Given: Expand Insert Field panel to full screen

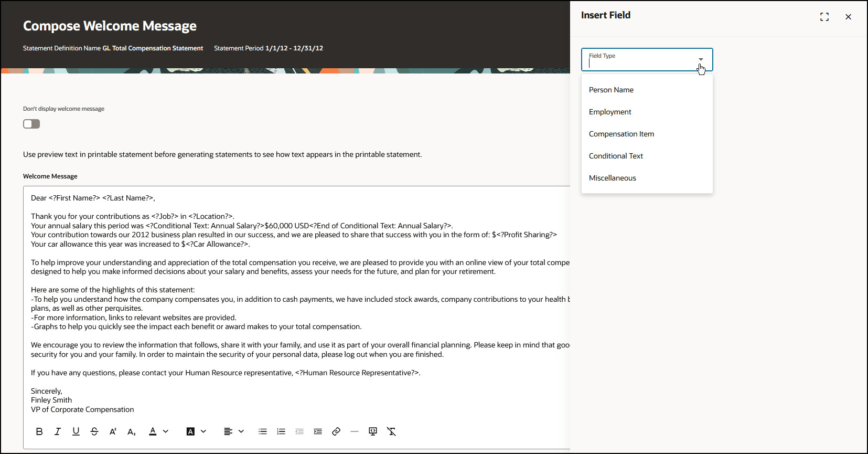Looking at the screenshot, I should click(x=824, y=17).
